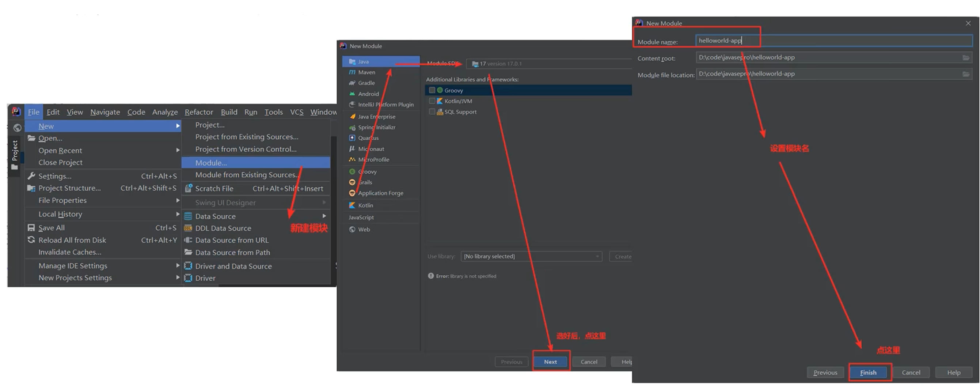The width and height of the screenshot is (980, 389).
Task: Click the Driver icon at submenu bottom
Action: click(x=188, y=278)
